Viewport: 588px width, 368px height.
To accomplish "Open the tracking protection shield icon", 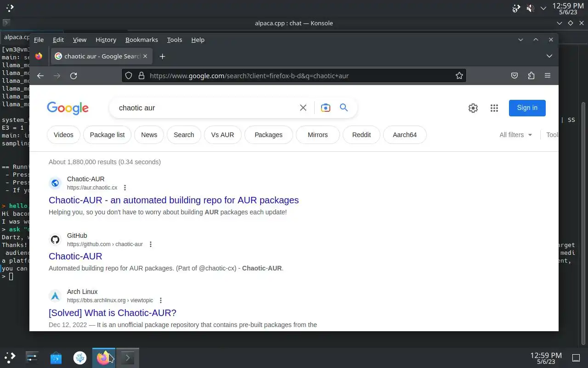I will point(129,75).
